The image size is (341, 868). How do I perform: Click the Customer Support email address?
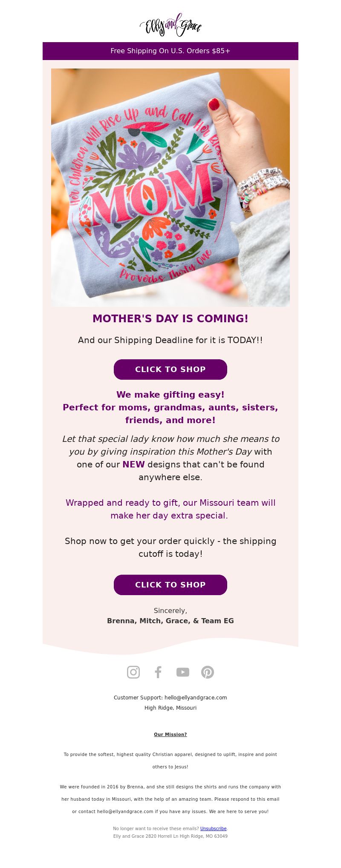tap(196, 698)
